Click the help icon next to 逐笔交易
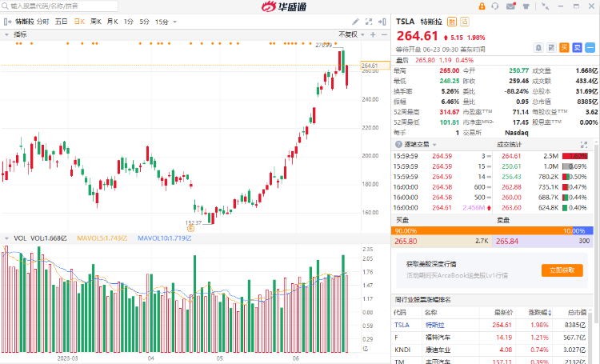Viewport: 600px width, 364px height. (x=398, y=145)
